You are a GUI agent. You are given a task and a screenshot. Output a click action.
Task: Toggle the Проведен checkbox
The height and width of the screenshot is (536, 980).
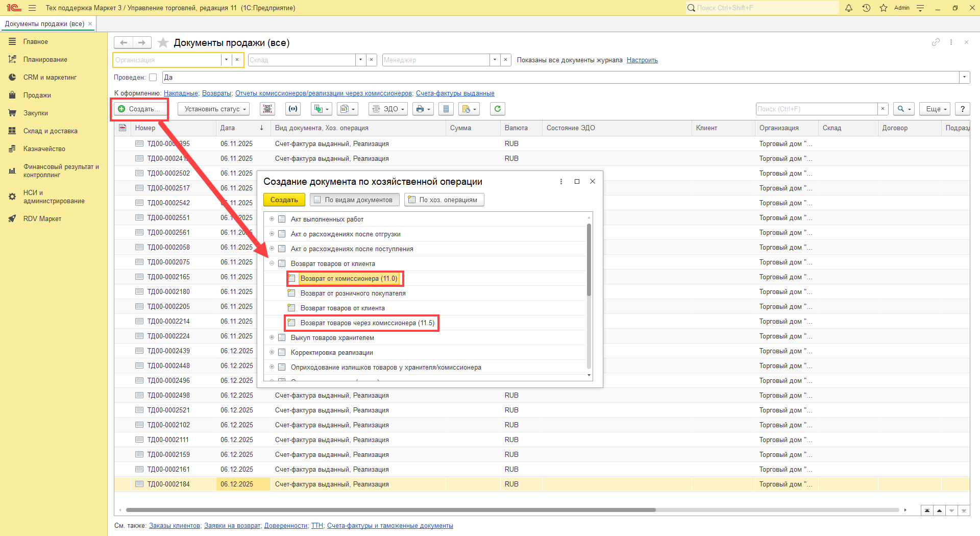pos(153,78)
